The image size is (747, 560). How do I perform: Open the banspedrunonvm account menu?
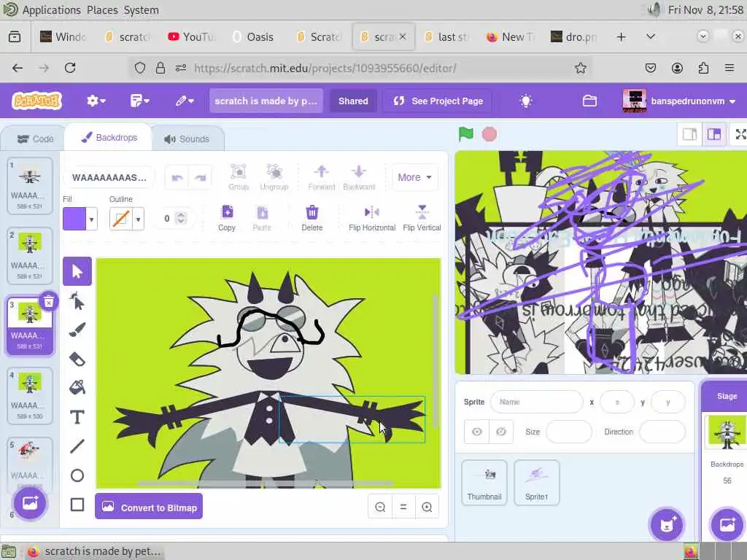[x=679, y=101]
